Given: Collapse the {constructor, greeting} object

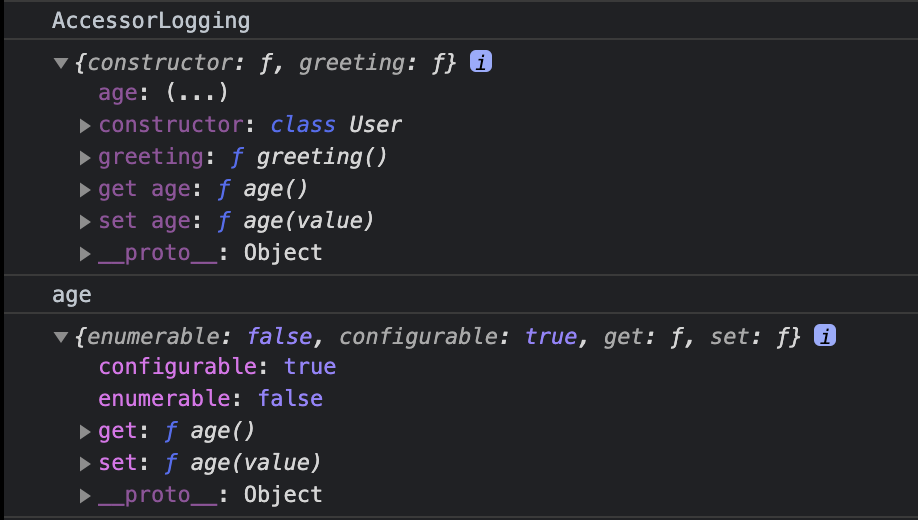Looking at the screenshot, I should [61, 63].
